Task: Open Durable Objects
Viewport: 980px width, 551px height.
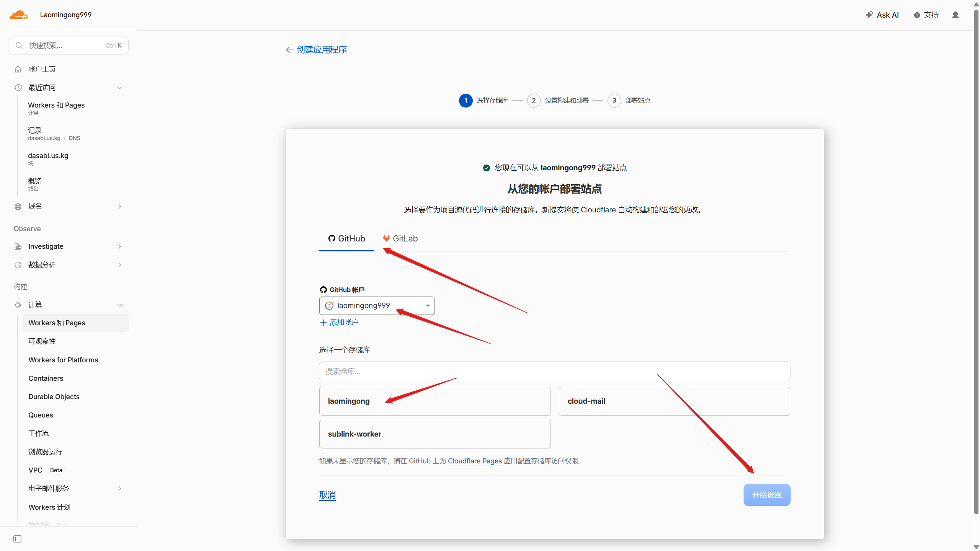Action: (x=54, y=397)
